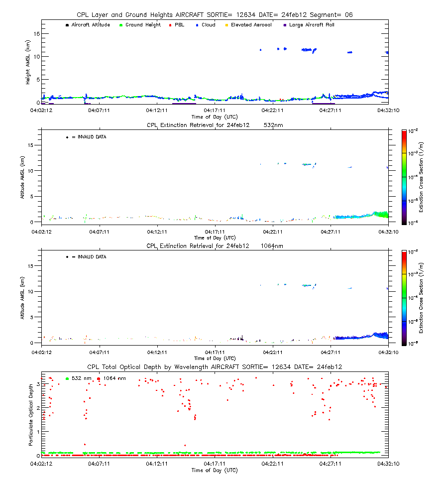The image size is (448, 483).
Task: Select the Aircraft Altitude legend entry
Action: [x=88, y=24]
